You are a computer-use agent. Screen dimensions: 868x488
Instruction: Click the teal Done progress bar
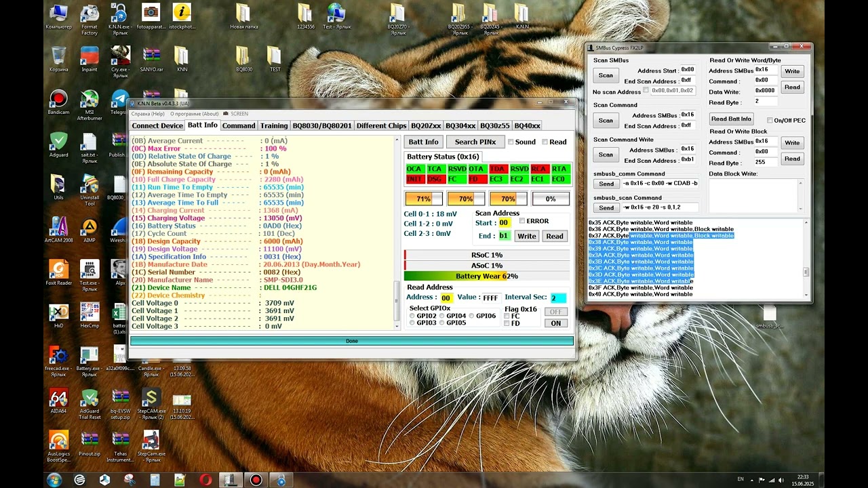coord(351,341)
